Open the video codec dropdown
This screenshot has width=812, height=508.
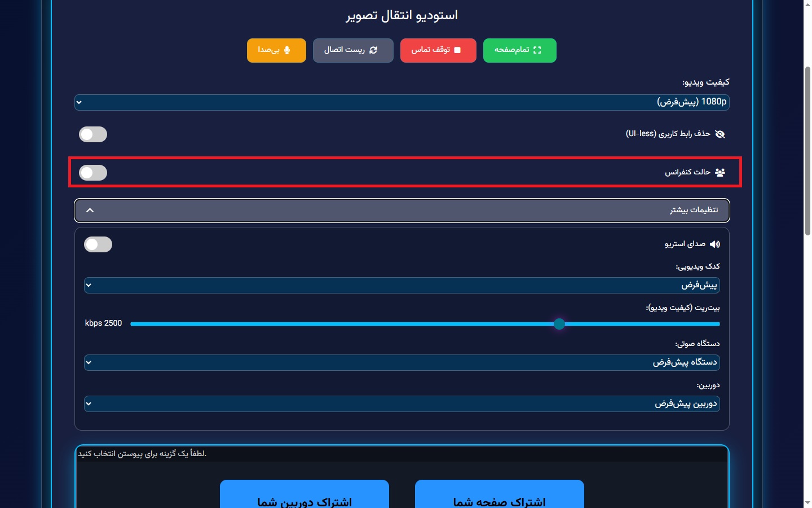tap(401, 285)
